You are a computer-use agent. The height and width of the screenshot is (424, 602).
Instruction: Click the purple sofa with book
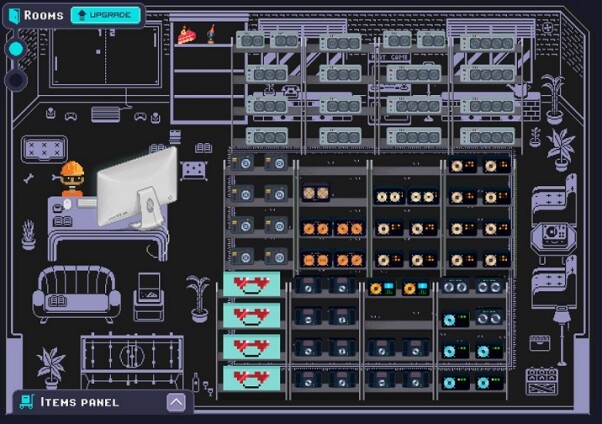(x=76, y=294)
